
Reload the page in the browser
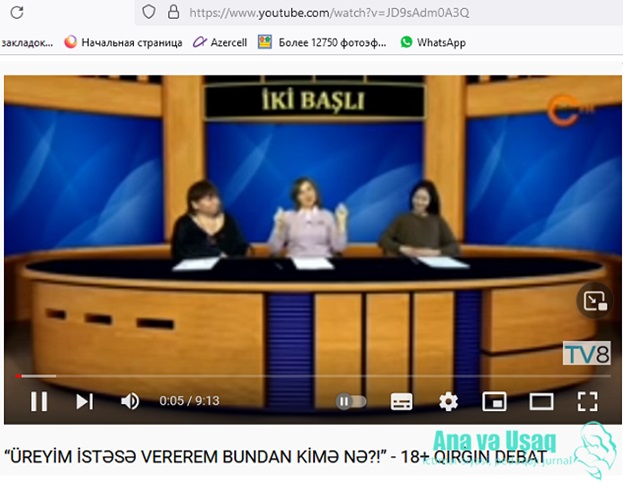click(x=16, y=12)
